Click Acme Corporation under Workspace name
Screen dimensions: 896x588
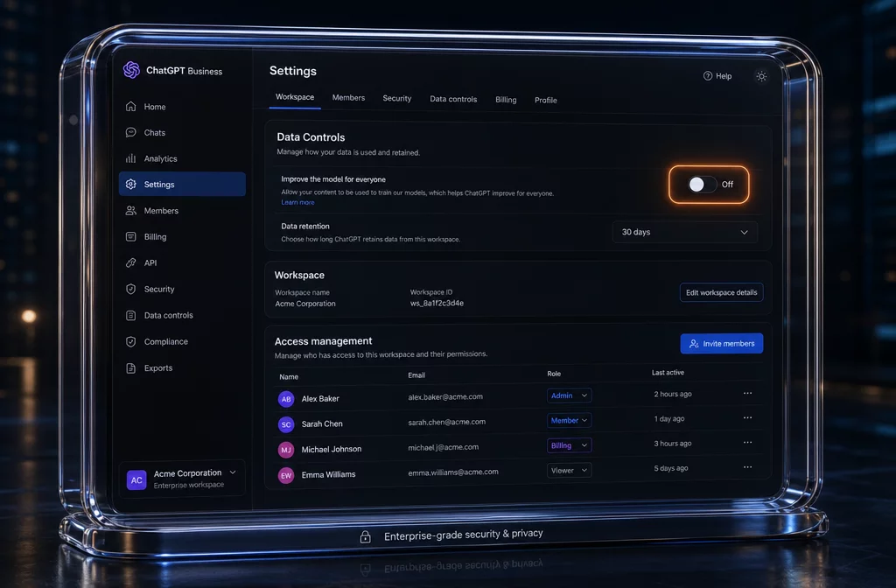pyautogui.click(x=305, y=304)
